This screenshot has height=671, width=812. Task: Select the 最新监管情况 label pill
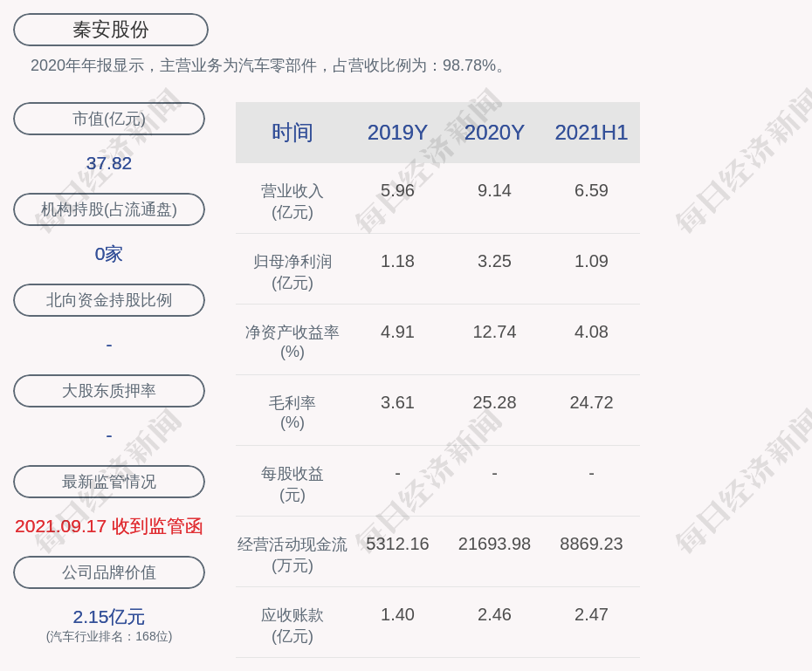point(109,482)
